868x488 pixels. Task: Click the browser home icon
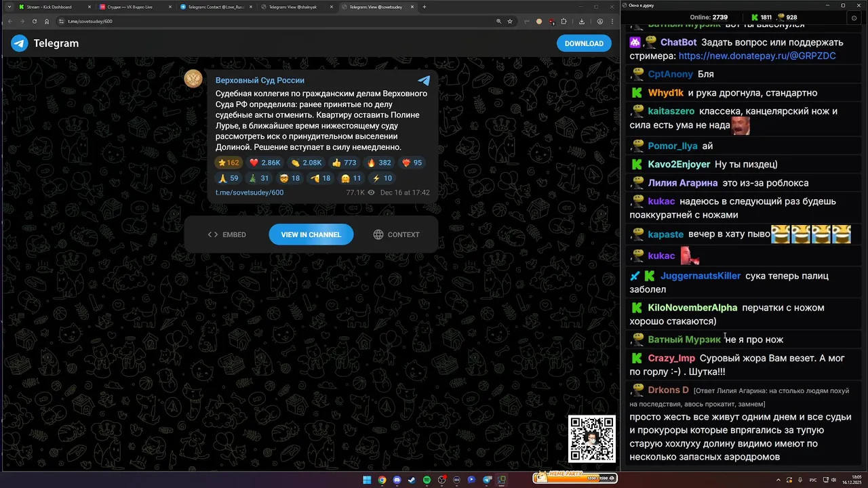[x=47, y=21]
